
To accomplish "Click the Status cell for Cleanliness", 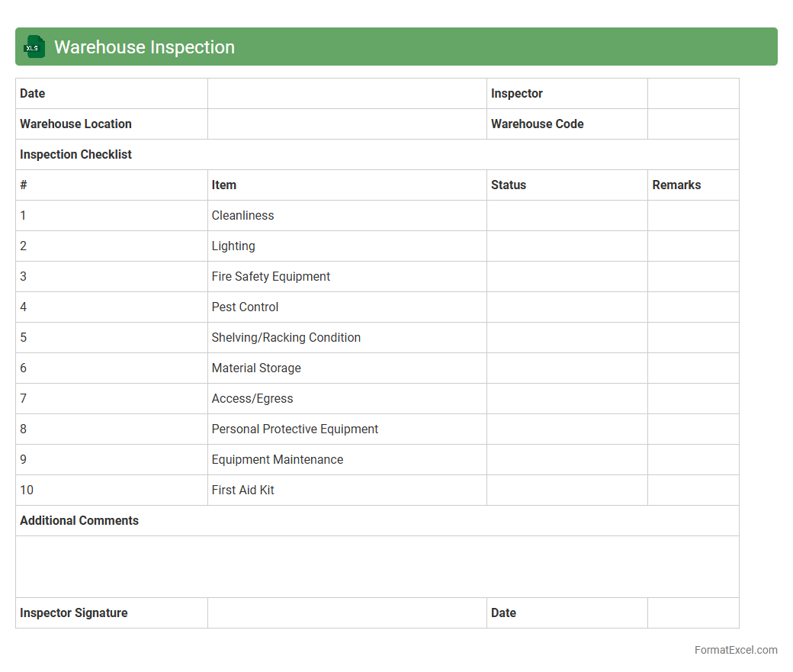I will click(567, 216).
